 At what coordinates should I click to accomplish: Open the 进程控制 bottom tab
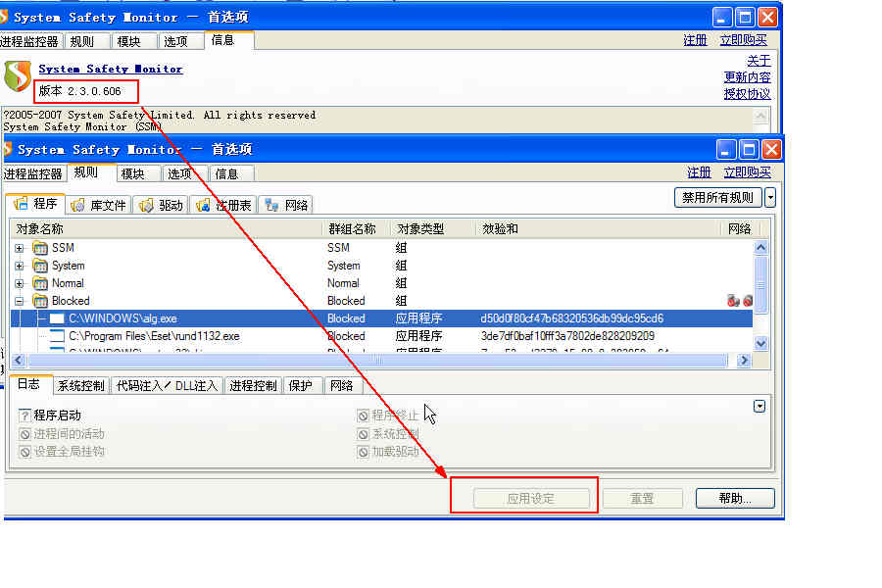(x=253, y=385)
